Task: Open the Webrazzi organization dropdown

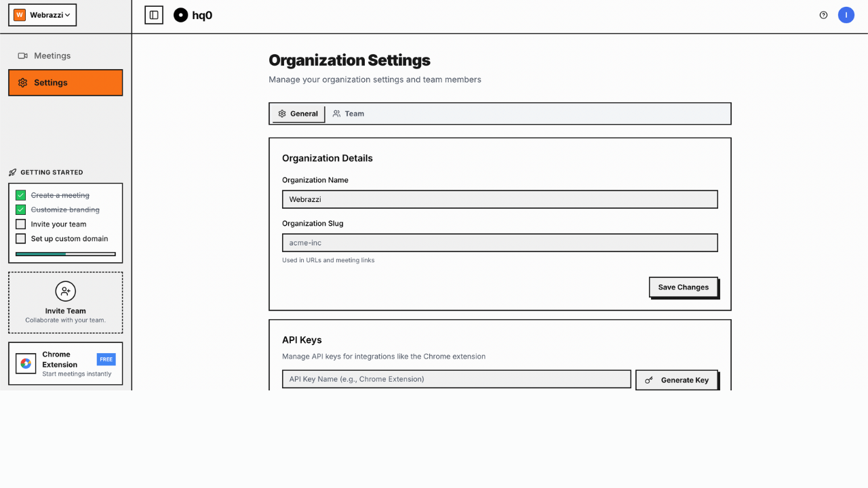Action: click(42, 14)
